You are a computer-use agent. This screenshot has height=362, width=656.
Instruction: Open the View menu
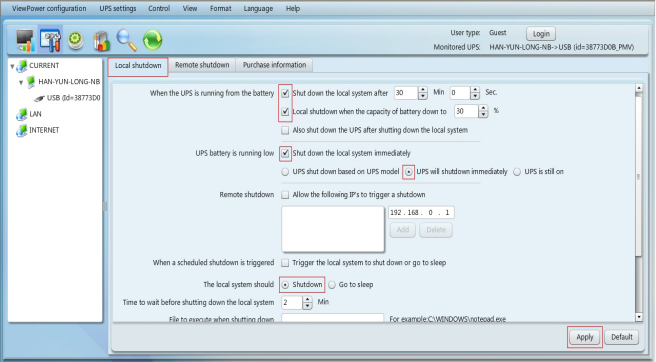pyautogui.click(x=190, y=8)
